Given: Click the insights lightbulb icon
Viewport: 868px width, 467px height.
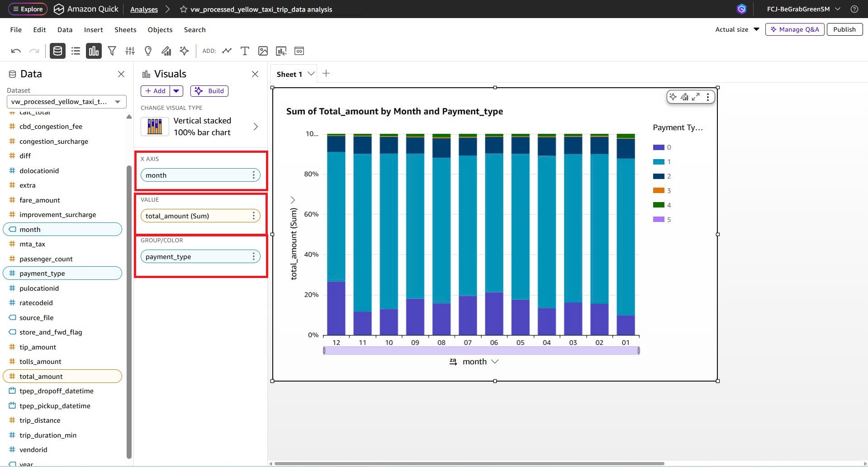Looking at the screenshot, I should [x=148, y=51].
